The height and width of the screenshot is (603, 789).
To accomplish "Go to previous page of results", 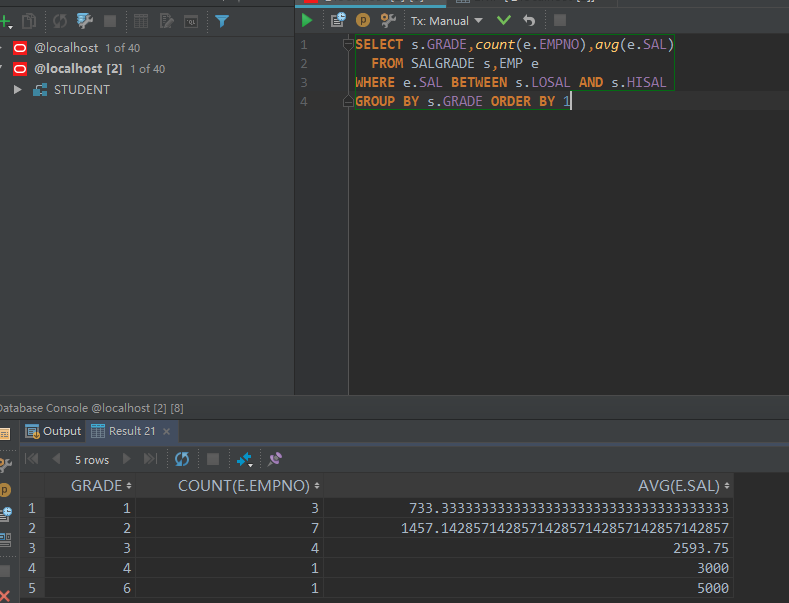I will click(56, 459).
